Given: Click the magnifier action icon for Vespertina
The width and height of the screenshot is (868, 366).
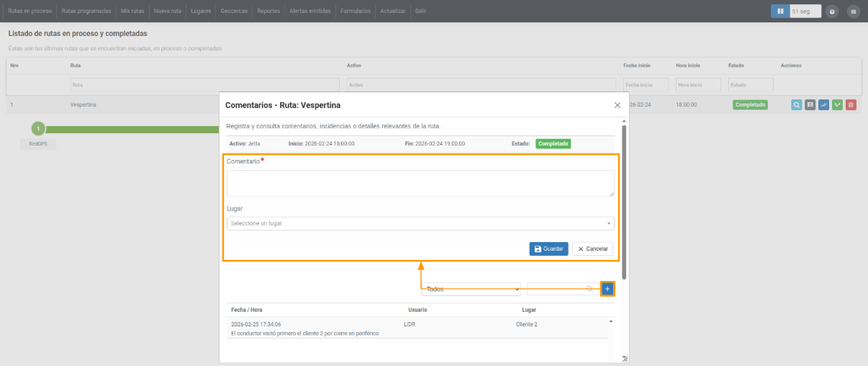Looking at the screenshot, I should 797,104.
